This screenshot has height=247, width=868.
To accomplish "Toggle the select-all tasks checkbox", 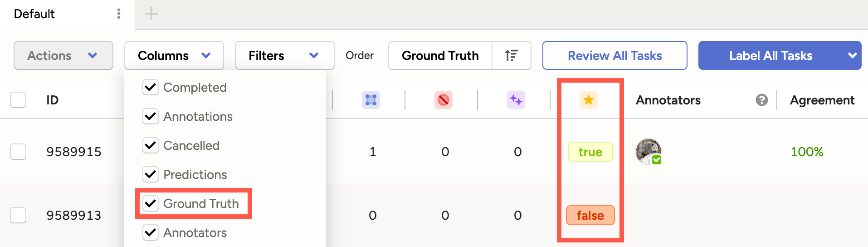I will click(18, 100).
